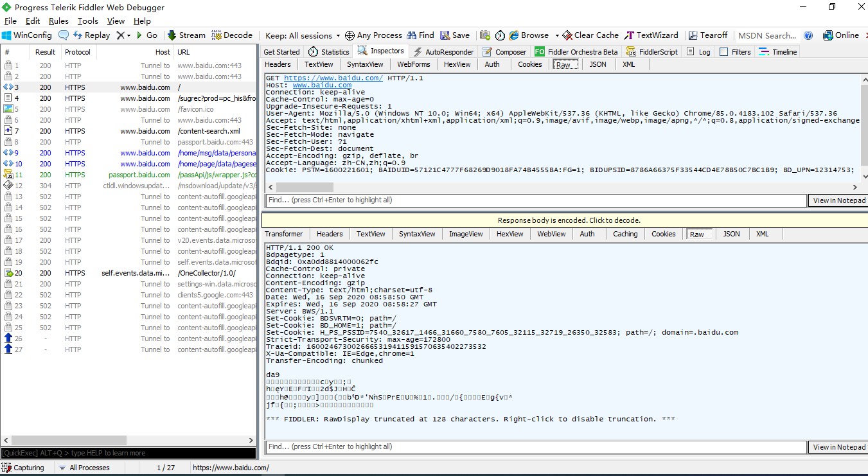Click the Any Process target picker
The image size is (868, 476).
(373, 35)
